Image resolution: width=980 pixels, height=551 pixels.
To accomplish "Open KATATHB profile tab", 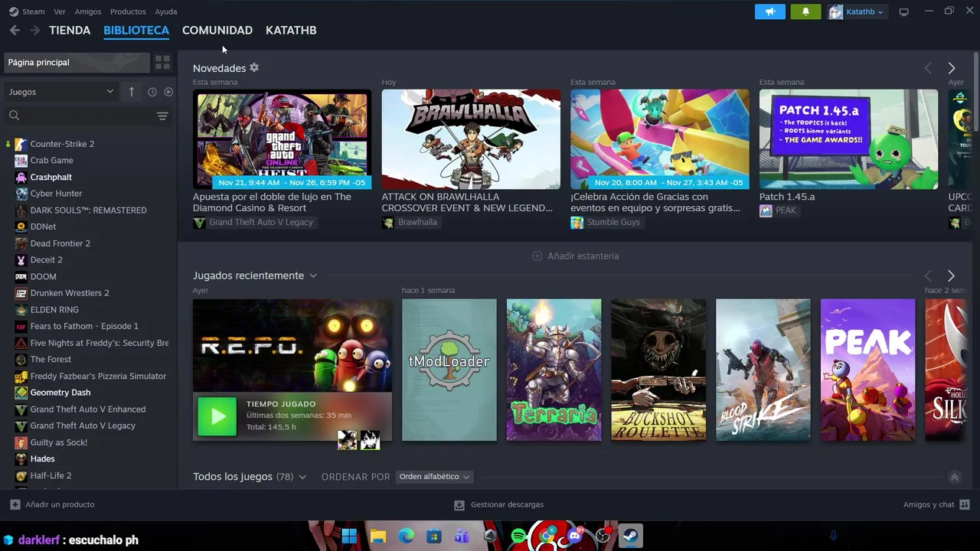I will [x=291, y=30].
